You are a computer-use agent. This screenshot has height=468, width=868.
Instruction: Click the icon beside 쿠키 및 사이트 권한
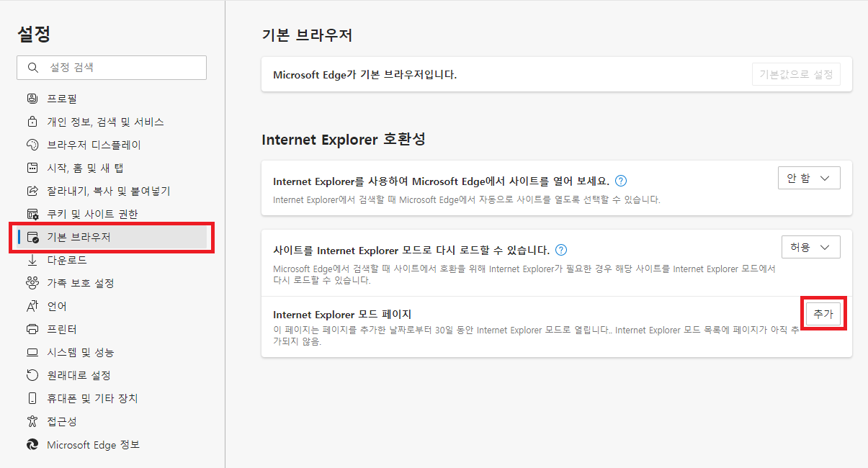(x=32, y=214)
